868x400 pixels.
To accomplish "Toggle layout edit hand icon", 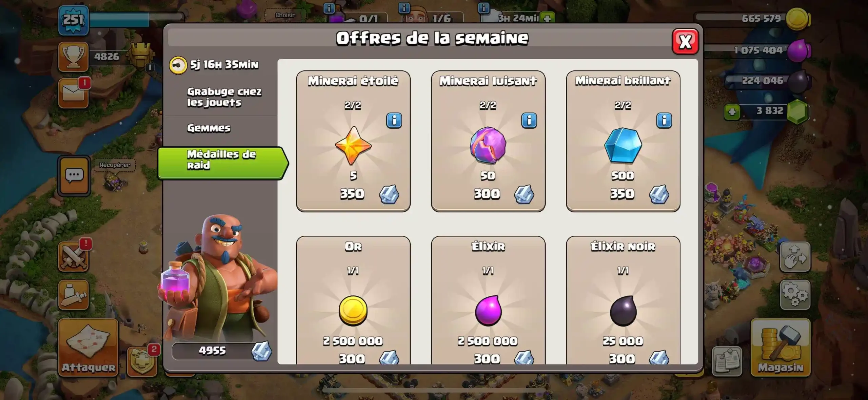I will tap(795, 256).
